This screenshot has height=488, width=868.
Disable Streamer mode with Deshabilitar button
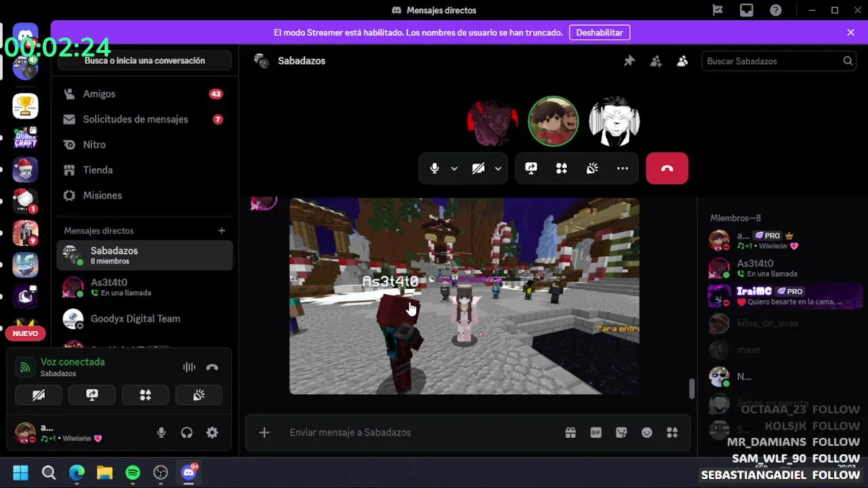tap(599, 33)
